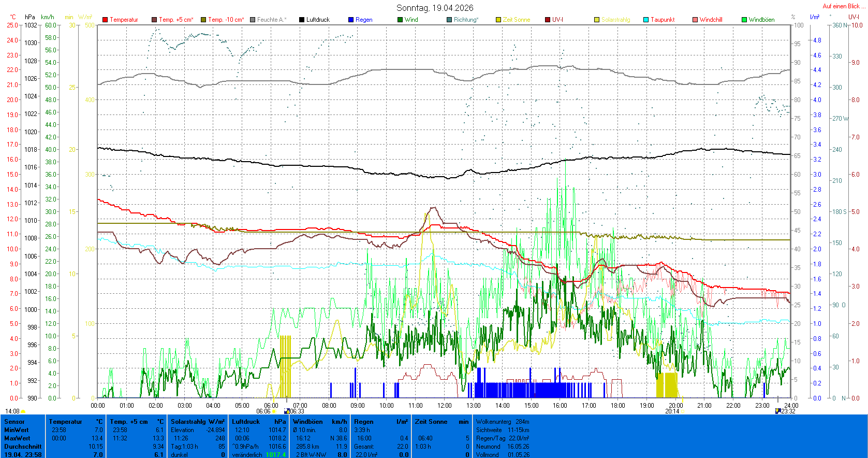Click the dark red UV-I legend square
Screen dimensions: 868x458
point(548,20)
